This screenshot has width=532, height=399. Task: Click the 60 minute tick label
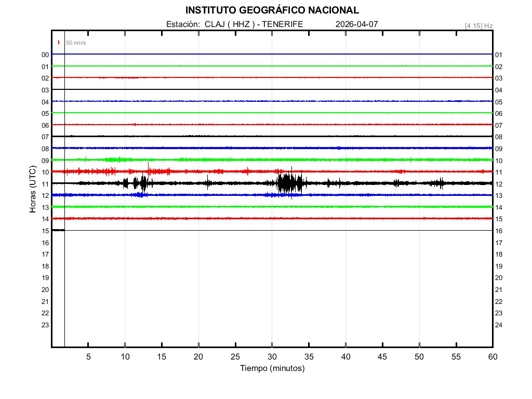point(492,357)
